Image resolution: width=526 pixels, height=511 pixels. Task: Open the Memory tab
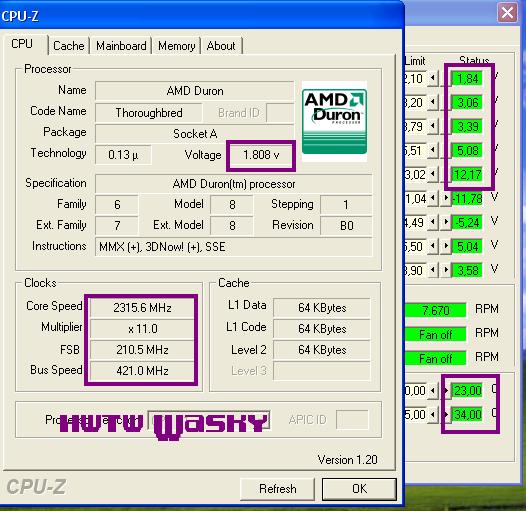coord(176,46)
